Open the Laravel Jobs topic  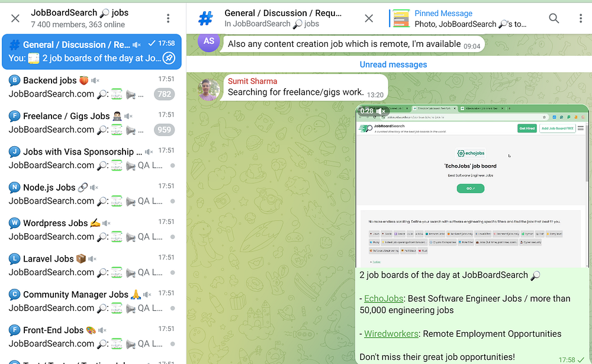(x=92, y=265)
